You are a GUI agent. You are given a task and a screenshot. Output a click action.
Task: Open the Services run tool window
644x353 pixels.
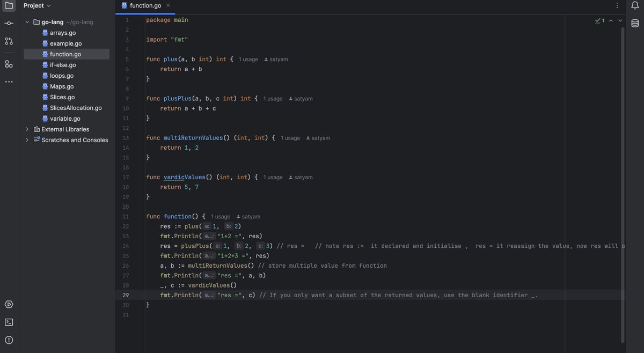point(9,304)
